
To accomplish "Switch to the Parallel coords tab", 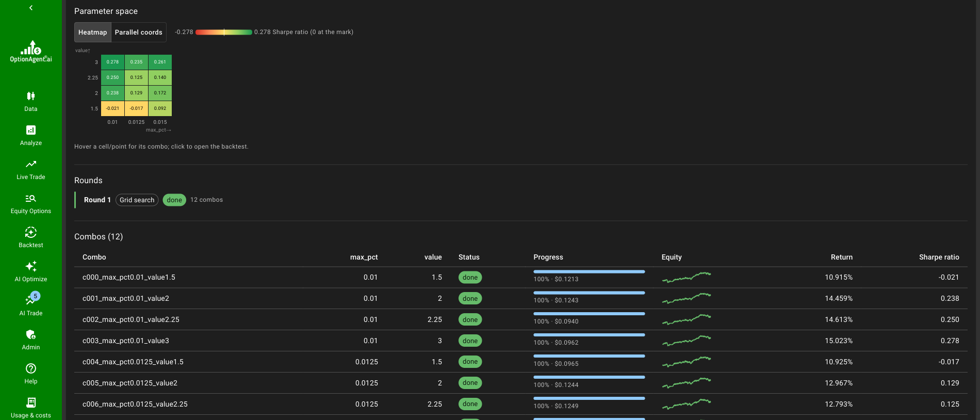I will click(138, 32).
